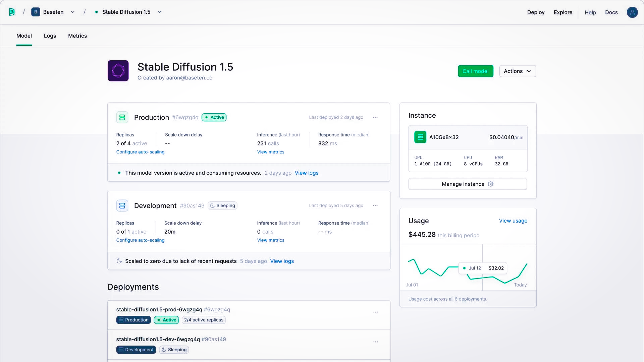Click the 8 vCPUs value
The image size is (644, 362).
473,164
